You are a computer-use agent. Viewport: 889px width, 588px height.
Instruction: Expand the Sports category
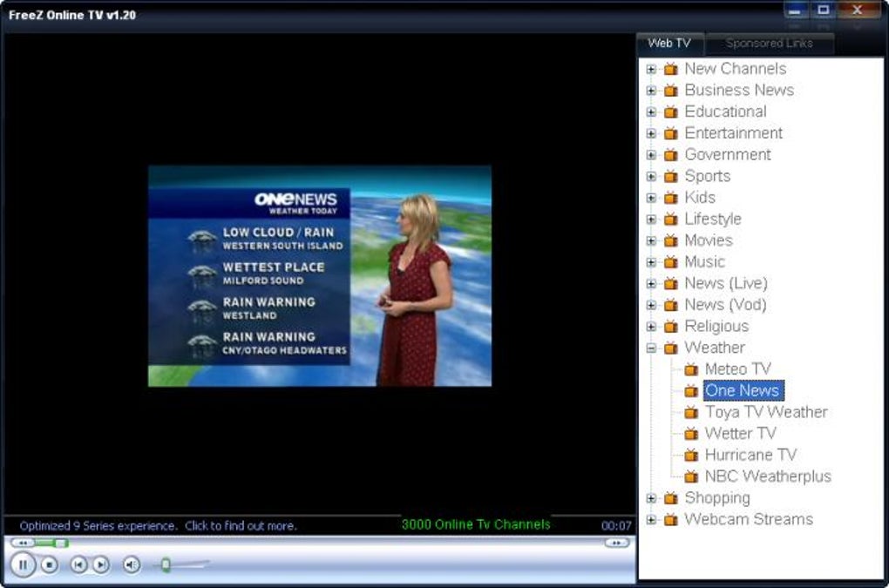click(x=651, y=177)
